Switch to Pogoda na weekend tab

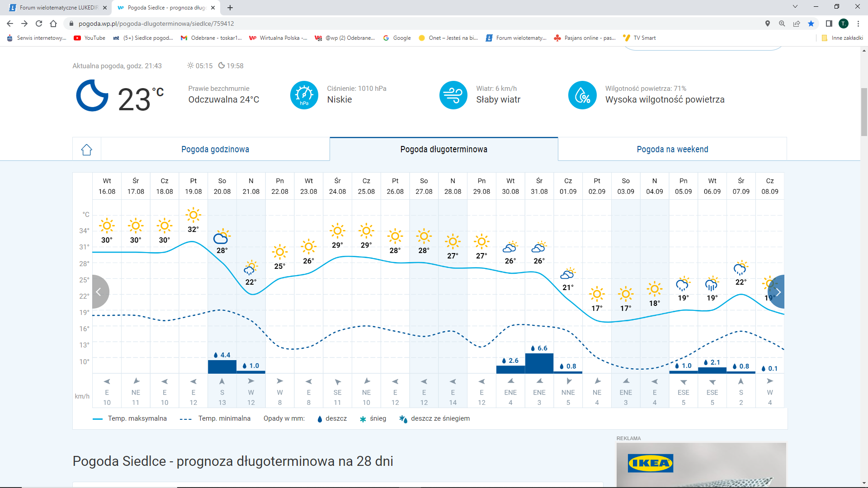[x=672, y=150]
